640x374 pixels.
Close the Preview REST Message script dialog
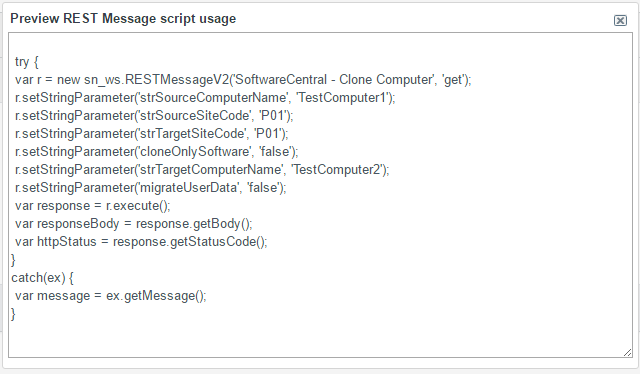click(620, 20)
